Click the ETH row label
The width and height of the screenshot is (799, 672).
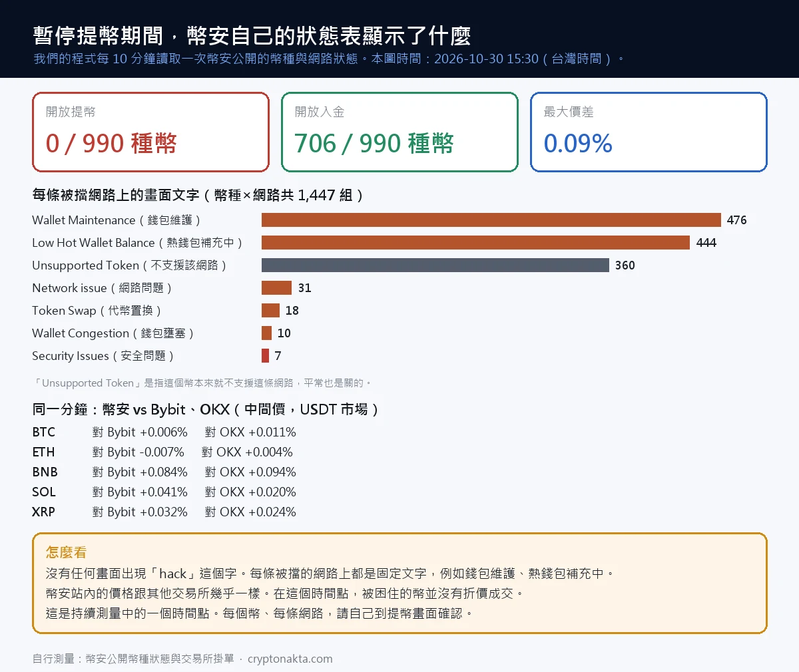tap(43, 452)
